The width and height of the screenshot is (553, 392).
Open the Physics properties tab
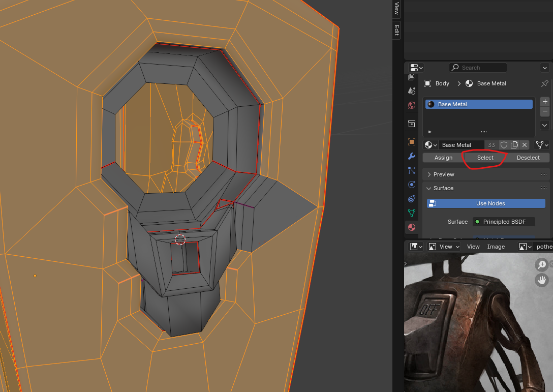click(x=412, y=185)
